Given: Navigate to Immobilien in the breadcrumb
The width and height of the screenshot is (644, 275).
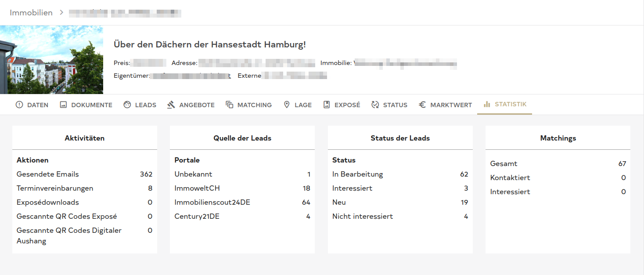Looking at the screenshot, I should pyautogui.click(x=31, y=13).
